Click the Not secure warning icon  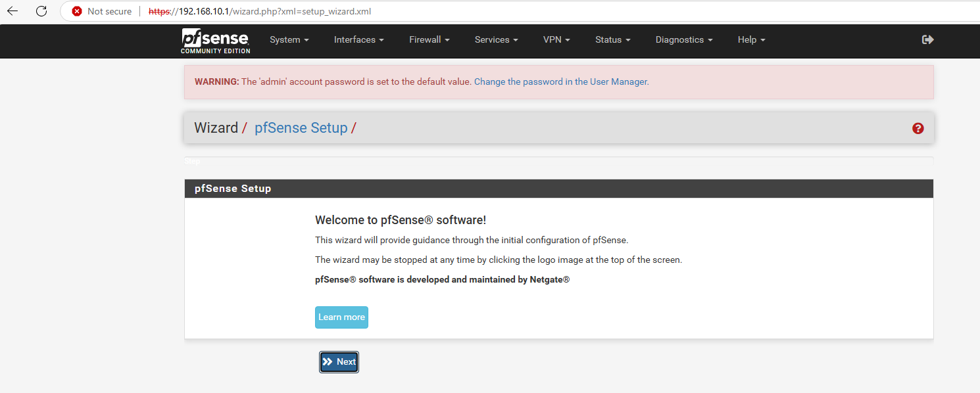[x=77, y=11]
